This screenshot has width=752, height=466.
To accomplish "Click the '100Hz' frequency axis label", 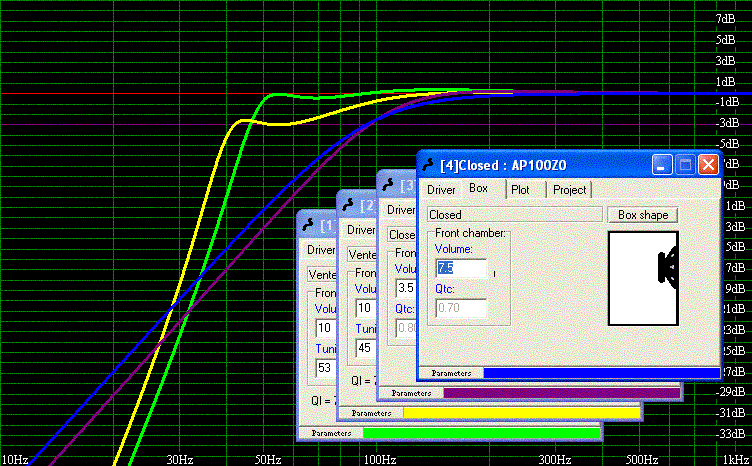I will point(379,460).
